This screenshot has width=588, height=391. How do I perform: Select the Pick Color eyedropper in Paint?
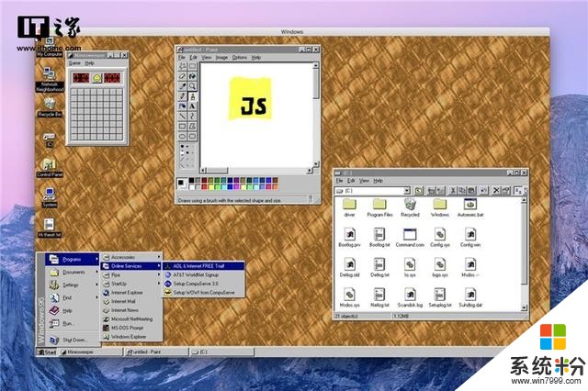(183, 86)
